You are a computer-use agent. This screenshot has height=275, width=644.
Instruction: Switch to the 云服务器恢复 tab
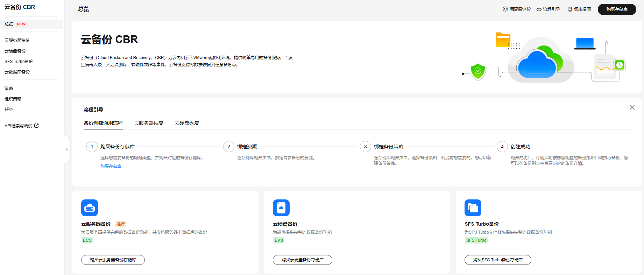coord(149,123)
